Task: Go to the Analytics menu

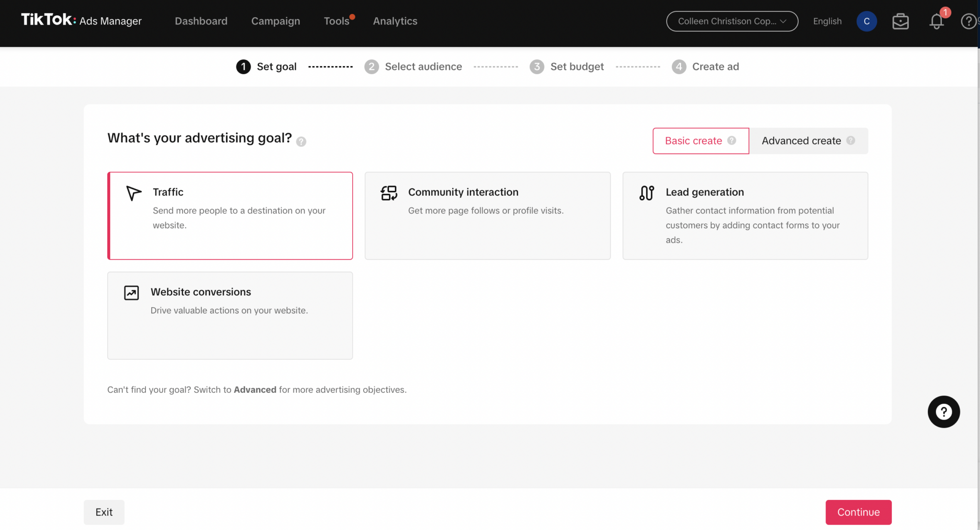Action: pos(395,21)
